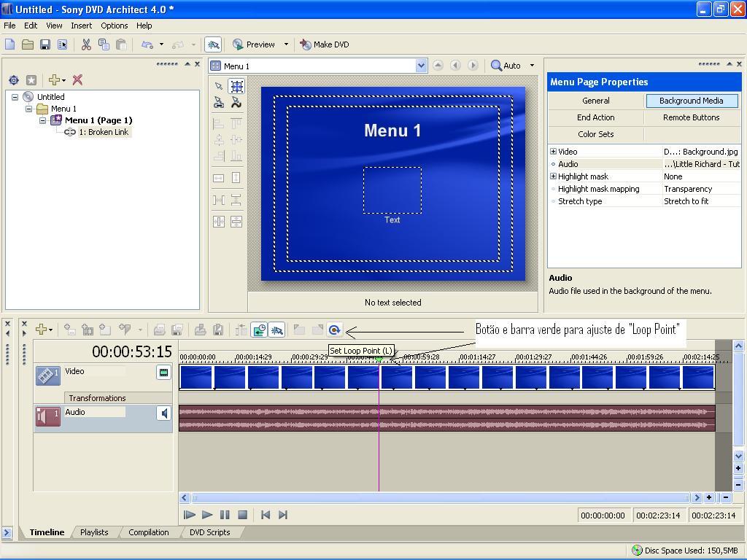The width and height of the screenshot is (747, 560).
Task: Click Set Loop Point button in timeline toolbar
Action: pos(334,330)
